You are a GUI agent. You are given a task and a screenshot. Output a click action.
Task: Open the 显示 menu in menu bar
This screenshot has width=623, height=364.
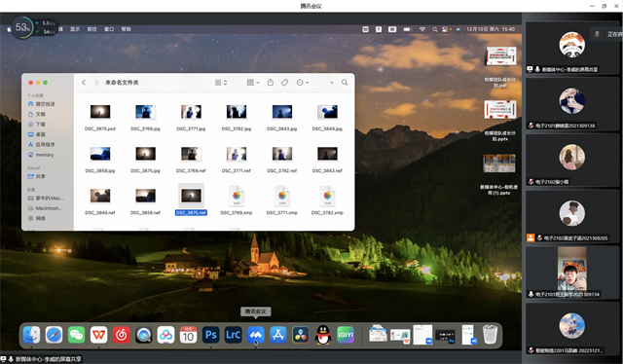(x=75, y=29)
